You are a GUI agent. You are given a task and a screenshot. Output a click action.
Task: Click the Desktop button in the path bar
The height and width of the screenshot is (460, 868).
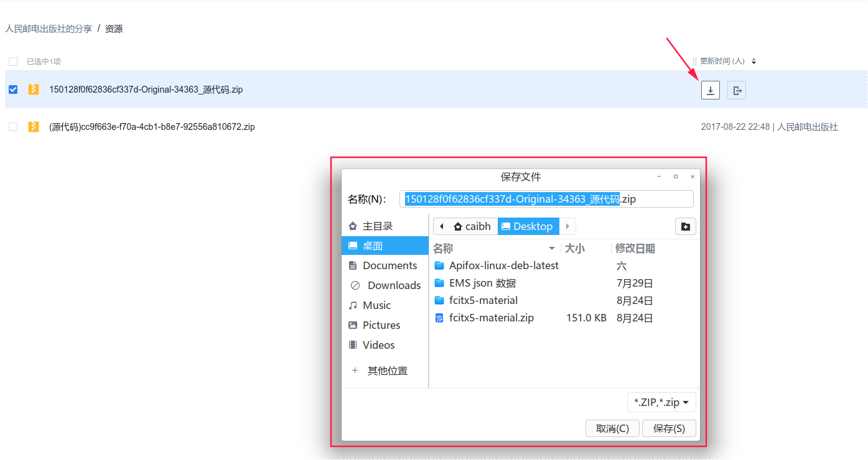528,226
